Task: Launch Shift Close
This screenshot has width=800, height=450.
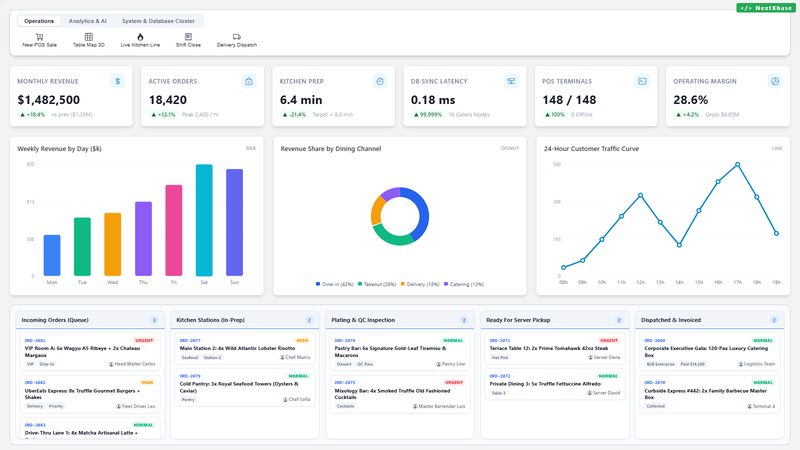Action: [188, 40]
